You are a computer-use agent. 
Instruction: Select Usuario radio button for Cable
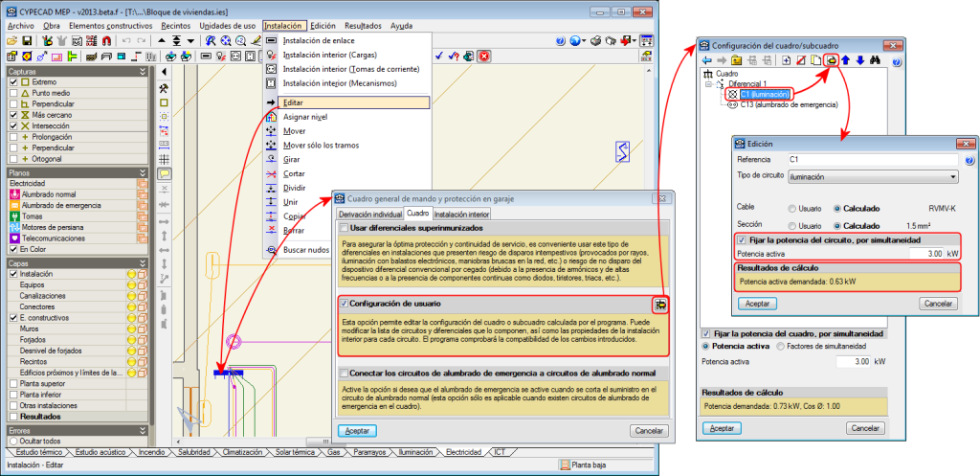(x=791, y=208)
